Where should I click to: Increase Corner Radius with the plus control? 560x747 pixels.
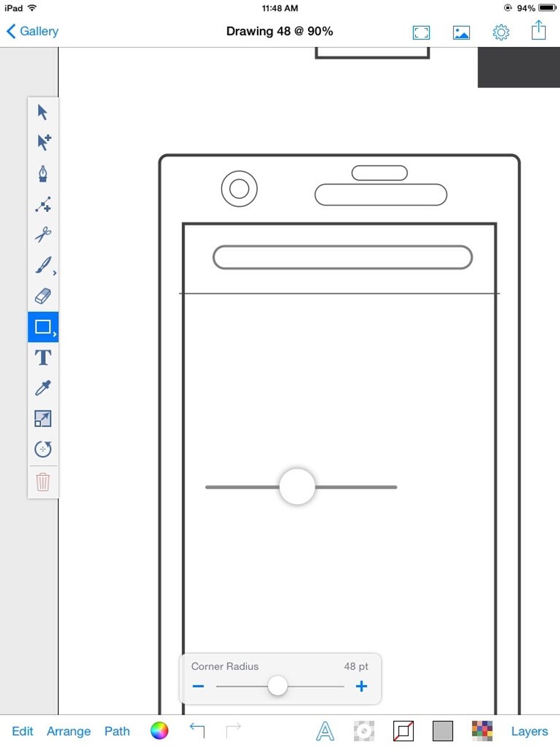tap(361, 685)
